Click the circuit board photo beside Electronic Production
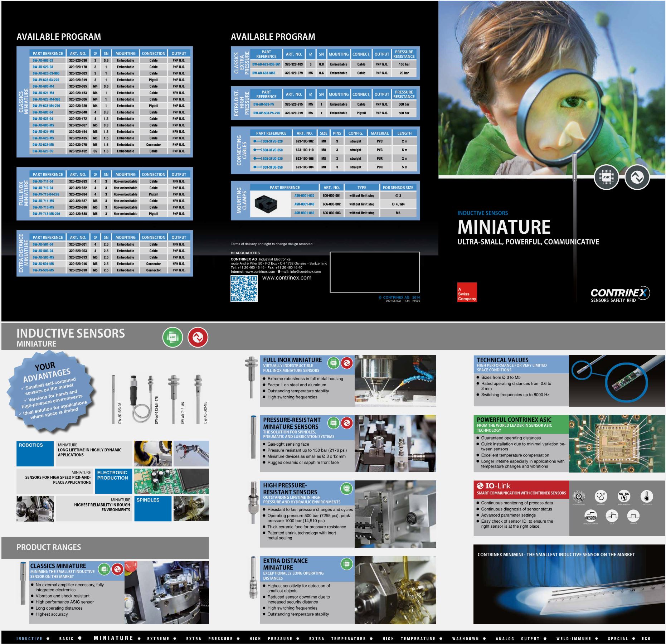The height and width of the screenshot is (644, 666). 171,481
